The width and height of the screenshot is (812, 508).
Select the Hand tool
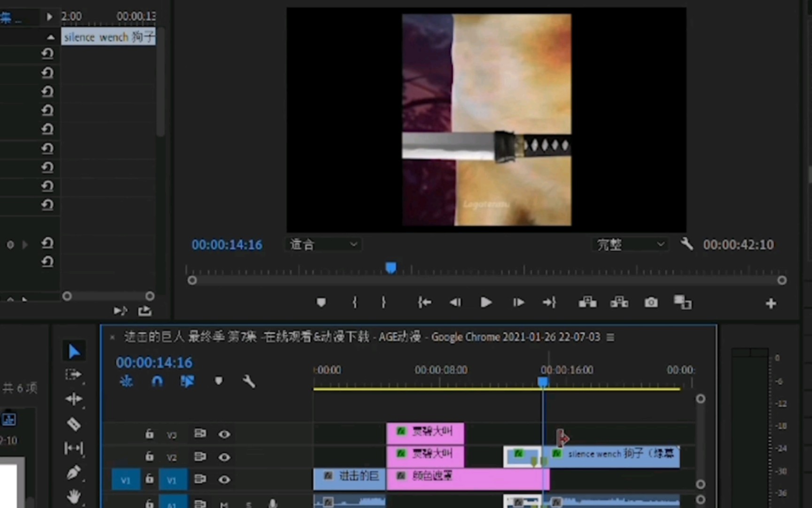[x=74, y=496]
